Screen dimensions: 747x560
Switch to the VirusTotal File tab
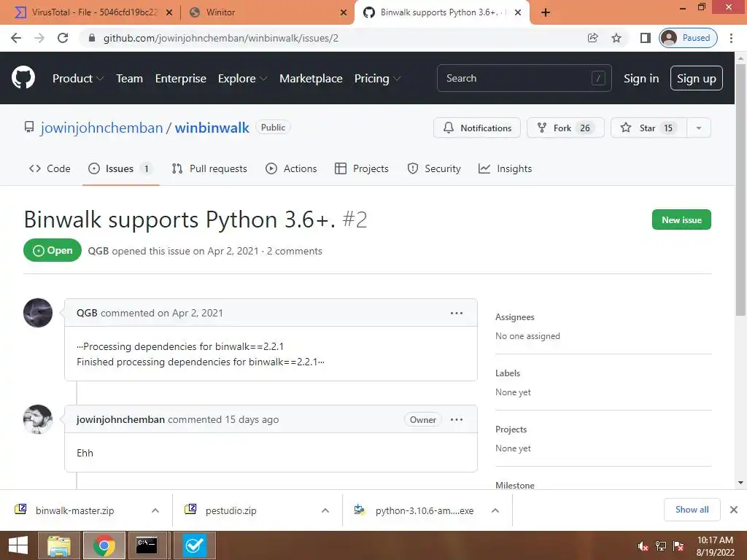86,12
